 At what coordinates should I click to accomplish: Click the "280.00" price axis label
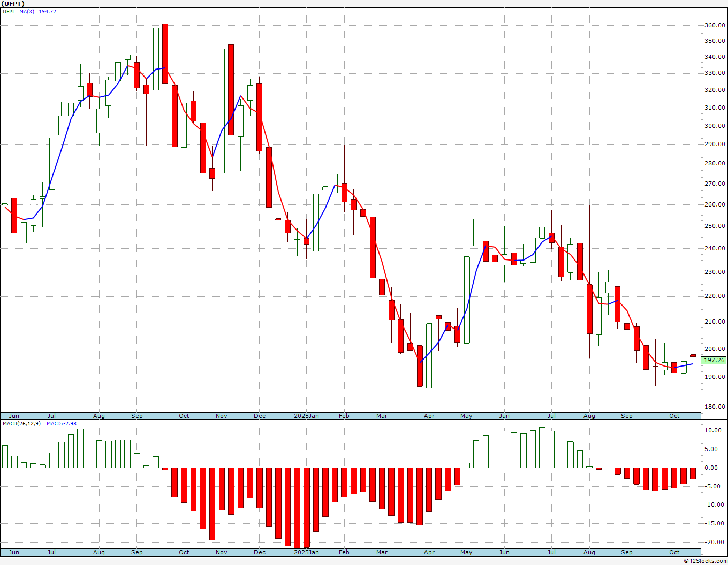click(715, 164)
